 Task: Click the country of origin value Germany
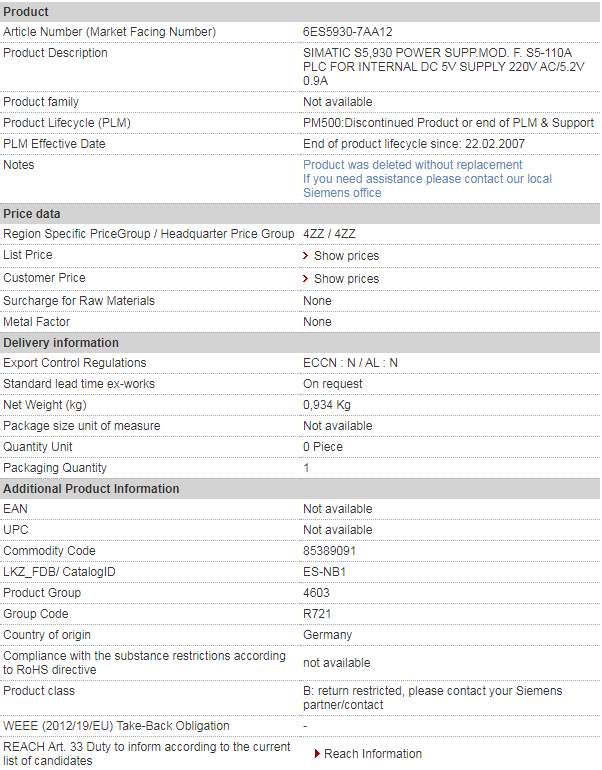[328, 635]
